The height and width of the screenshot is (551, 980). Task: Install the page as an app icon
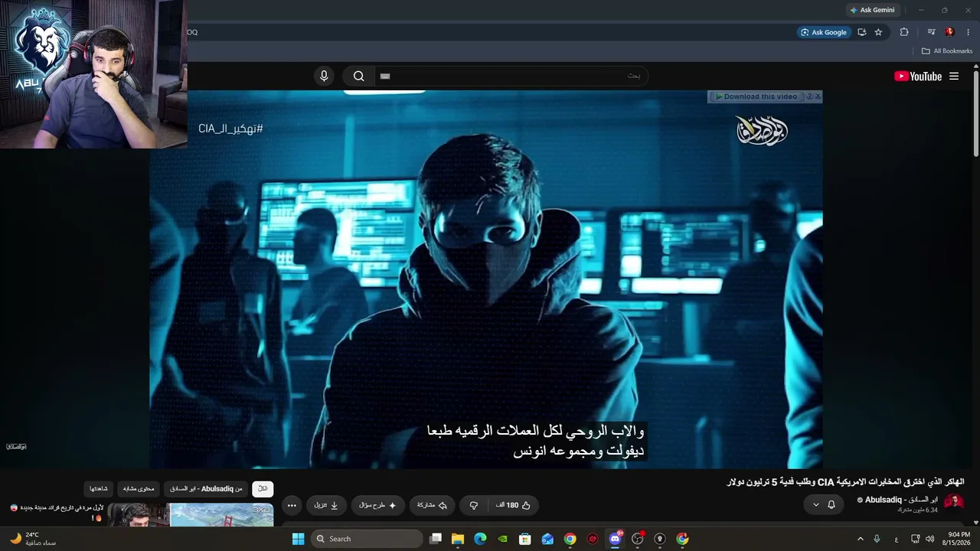click(x=862, y=32)
